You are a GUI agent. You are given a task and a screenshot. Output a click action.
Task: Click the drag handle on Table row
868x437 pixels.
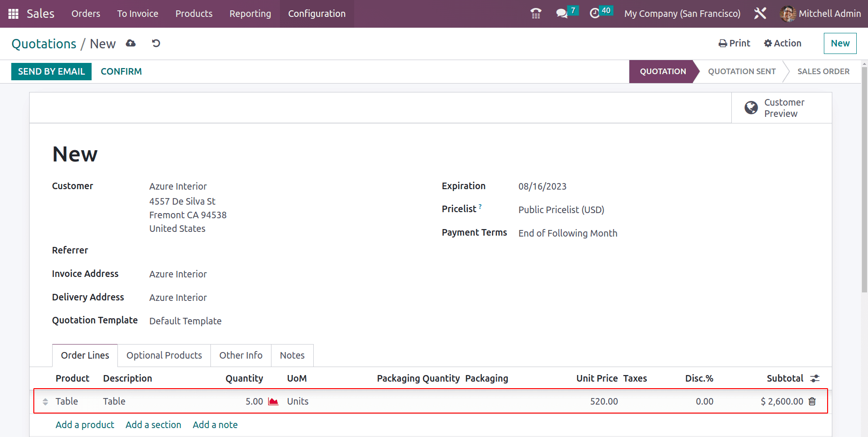point(45,402)
